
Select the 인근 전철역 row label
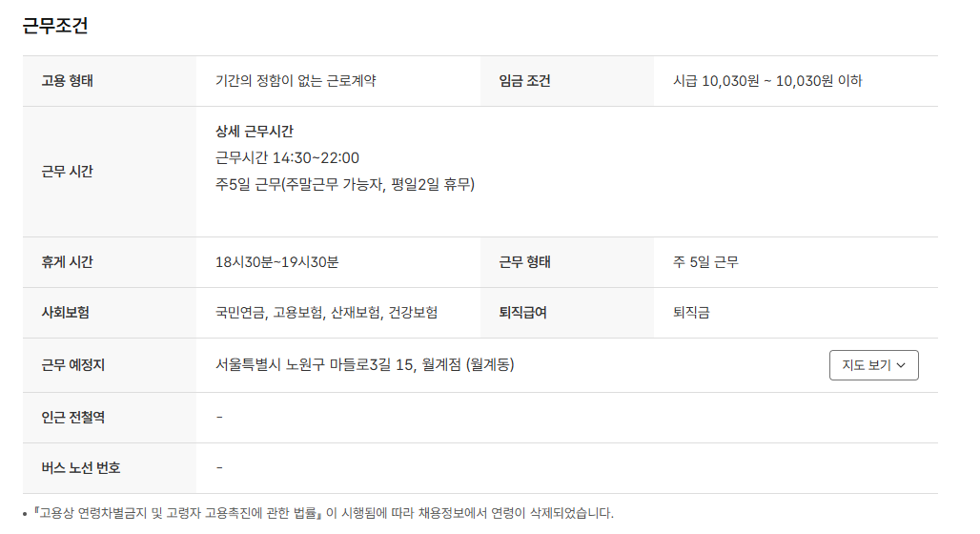click(x=72, y=418)
